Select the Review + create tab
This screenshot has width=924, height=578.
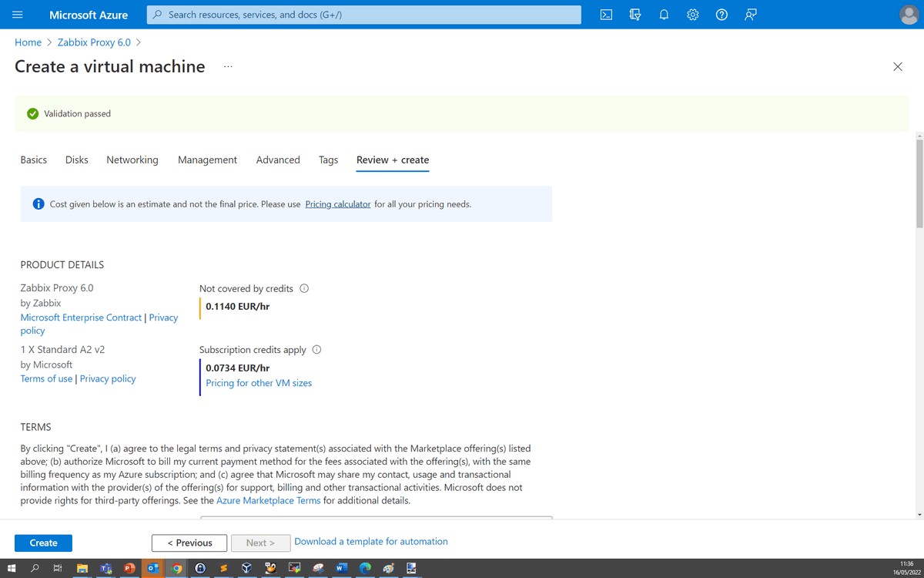coord(393,160)
